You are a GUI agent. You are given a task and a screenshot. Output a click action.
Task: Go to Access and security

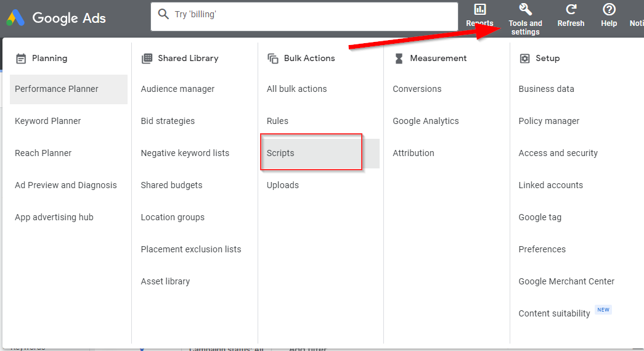(558, 153)
